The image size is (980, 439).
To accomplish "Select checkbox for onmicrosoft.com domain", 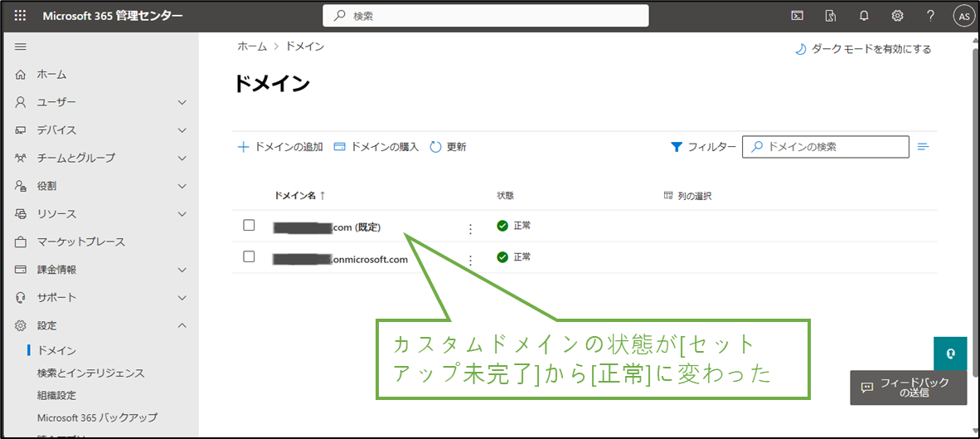I will pos(249,256).
